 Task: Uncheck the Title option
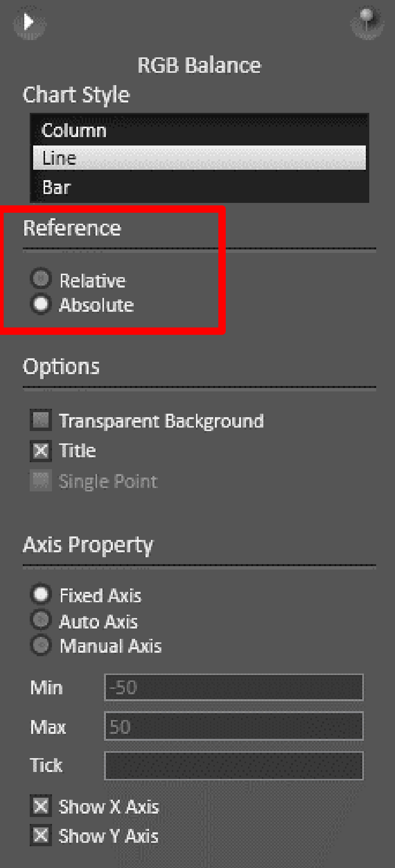click(41, 450)
